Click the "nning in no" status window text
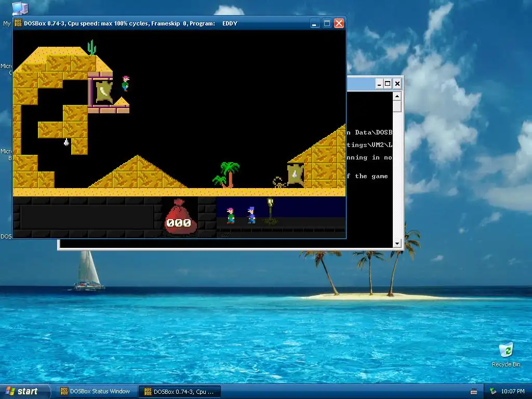This screenshot has height=399, width=532. pyautogui.click(x=369, y=157)
